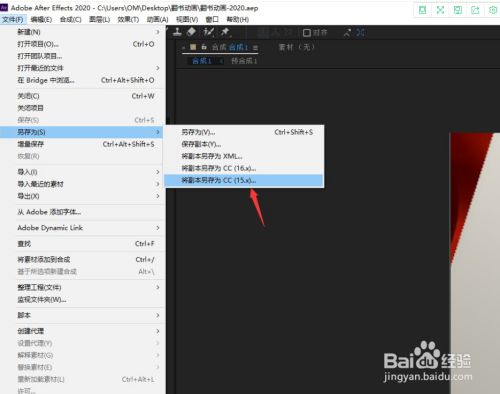Choose 另存为(V)... with Ctrl+Shift+S shortcut

[x=244, y=132]
